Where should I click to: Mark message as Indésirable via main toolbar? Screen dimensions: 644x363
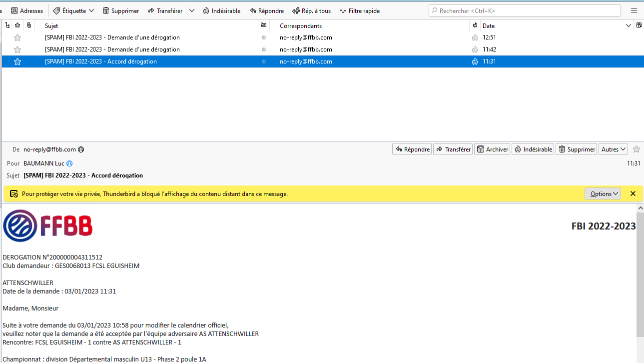pos(221,10)
